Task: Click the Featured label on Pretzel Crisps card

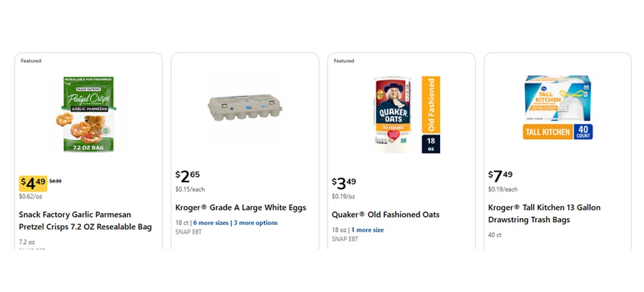Action: (x=31, y=61)
